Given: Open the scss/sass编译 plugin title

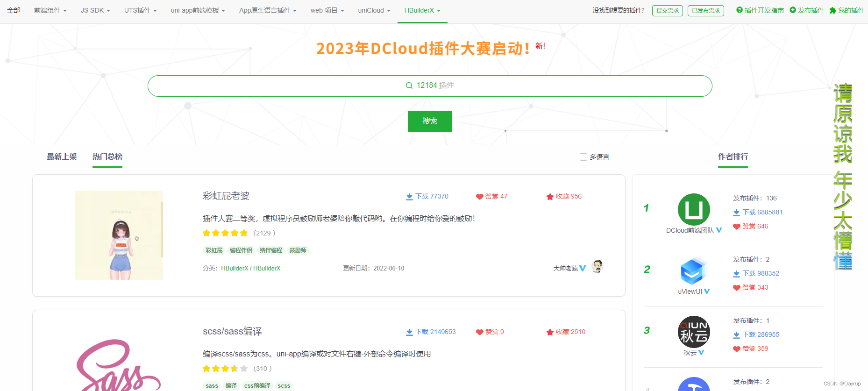Looking at the screenshot, I should 232,331.
